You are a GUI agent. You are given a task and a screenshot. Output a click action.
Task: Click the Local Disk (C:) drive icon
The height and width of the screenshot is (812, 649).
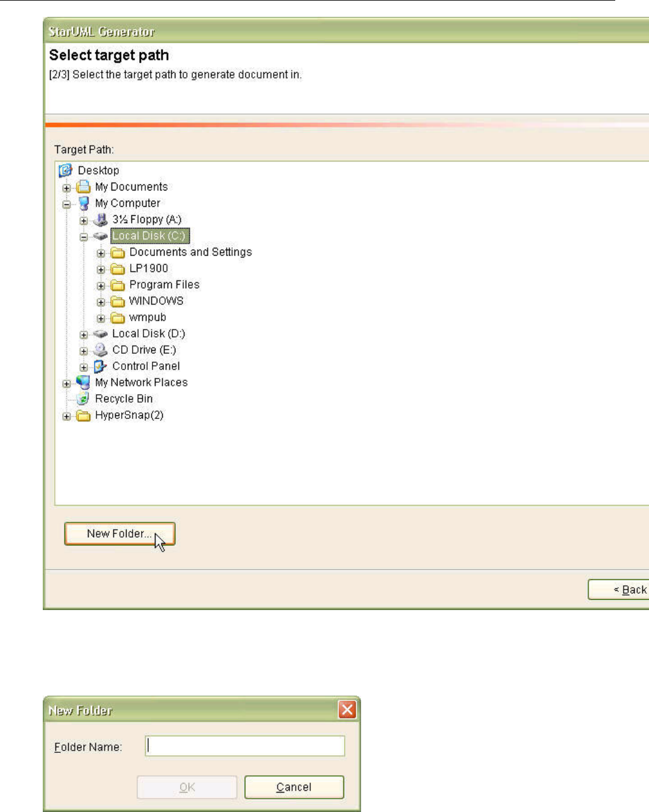[x=101, y=236]
